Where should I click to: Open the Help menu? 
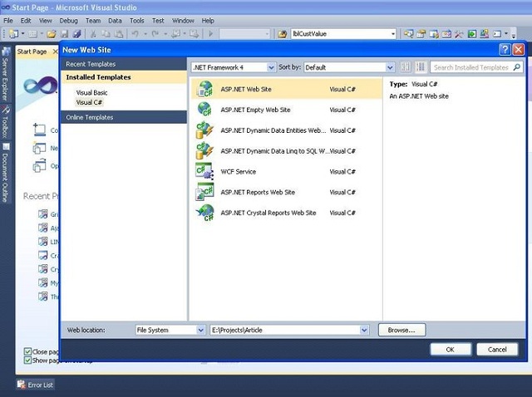coord(208,21)
